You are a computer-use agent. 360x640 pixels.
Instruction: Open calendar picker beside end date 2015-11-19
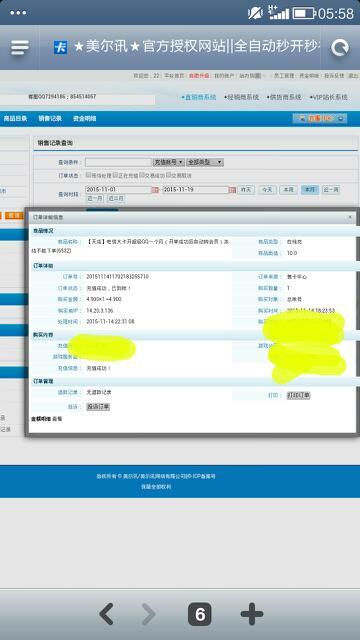tap(232, 190)
